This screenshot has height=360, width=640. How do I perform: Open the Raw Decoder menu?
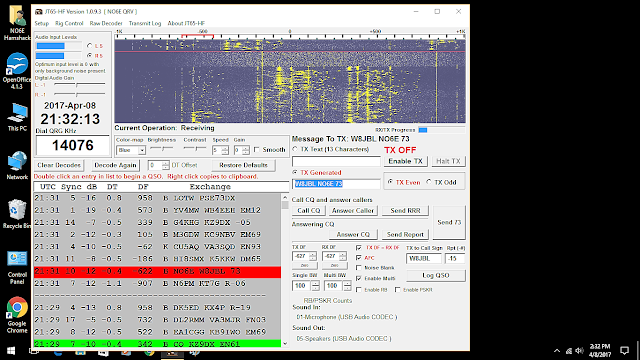[x=106, y=23]
